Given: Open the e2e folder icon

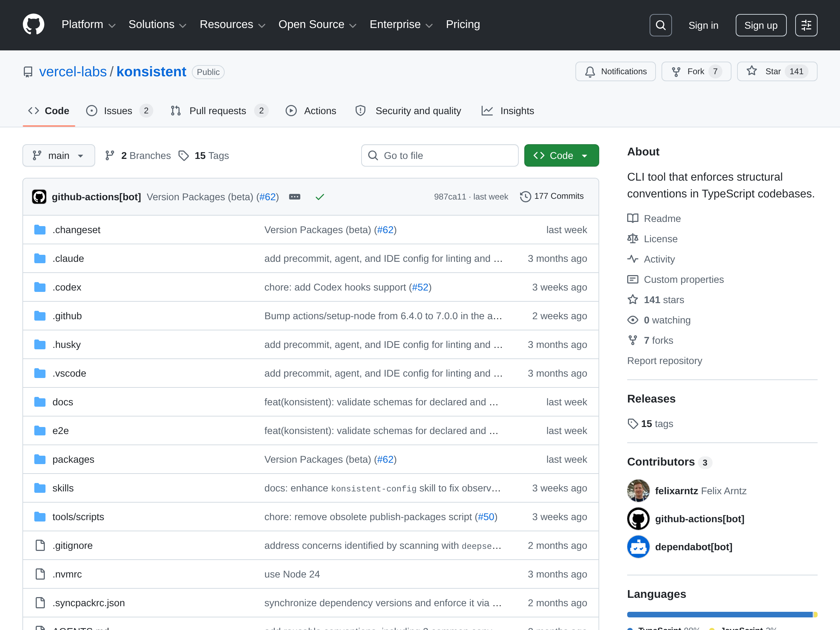Looking at the screenshot, I should (40, 430).
